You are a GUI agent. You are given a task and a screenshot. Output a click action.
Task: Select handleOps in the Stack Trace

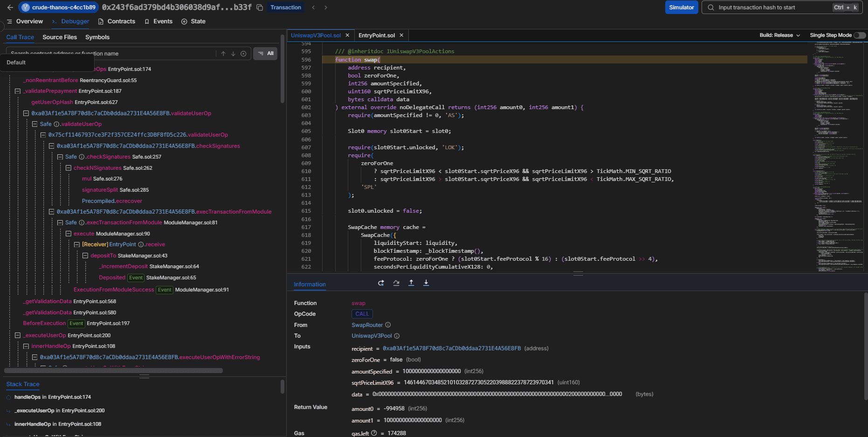tap(53, 397)
